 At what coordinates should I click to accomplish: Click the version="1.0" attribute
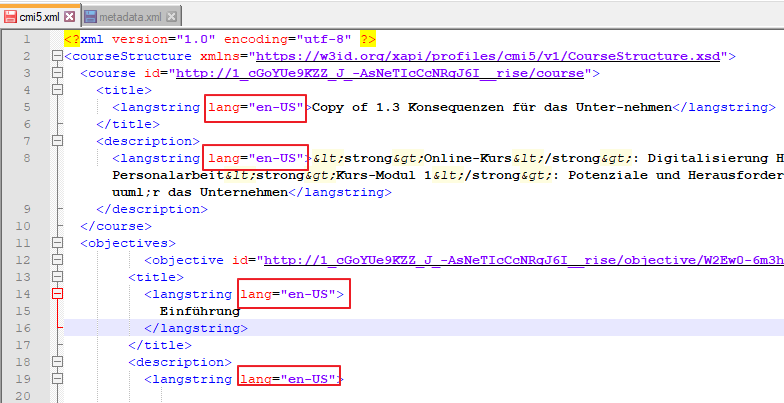pos(164,39)
